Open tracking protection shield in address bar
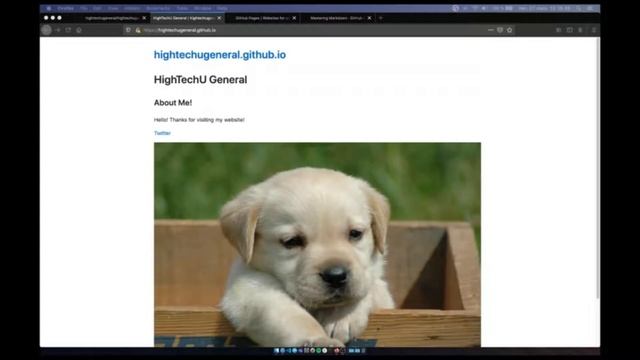 click(128, 30)
